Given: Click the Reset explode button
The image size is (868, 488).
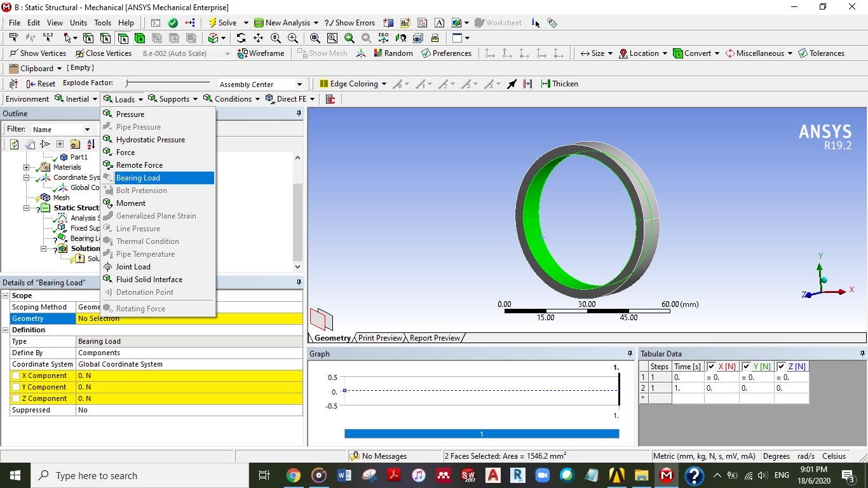Looking at the screenshot, I should [x=40, y=84].
